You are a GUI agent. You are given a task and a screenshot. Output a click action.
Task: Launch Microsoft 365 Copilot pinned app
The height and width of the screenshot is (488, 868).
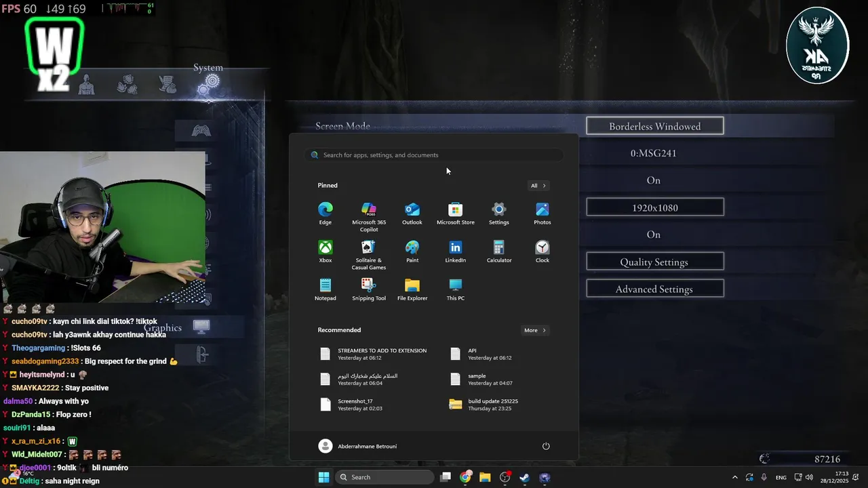(369, 216)
